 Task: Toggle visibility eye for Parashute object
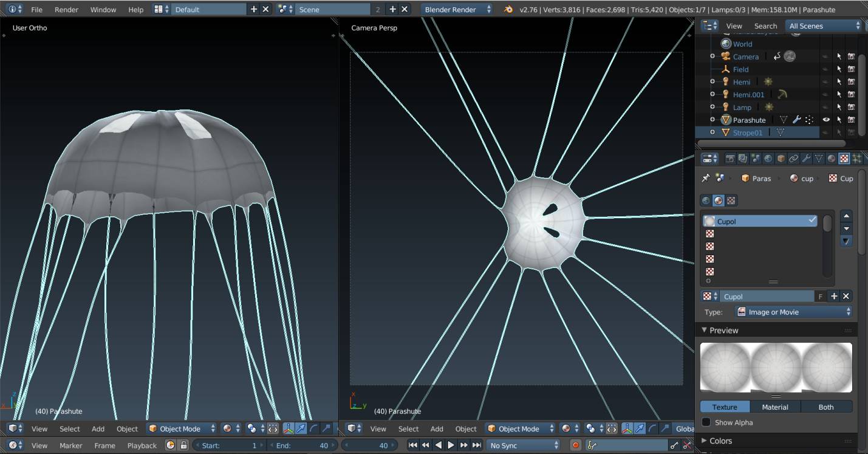[x=826, y=120]
